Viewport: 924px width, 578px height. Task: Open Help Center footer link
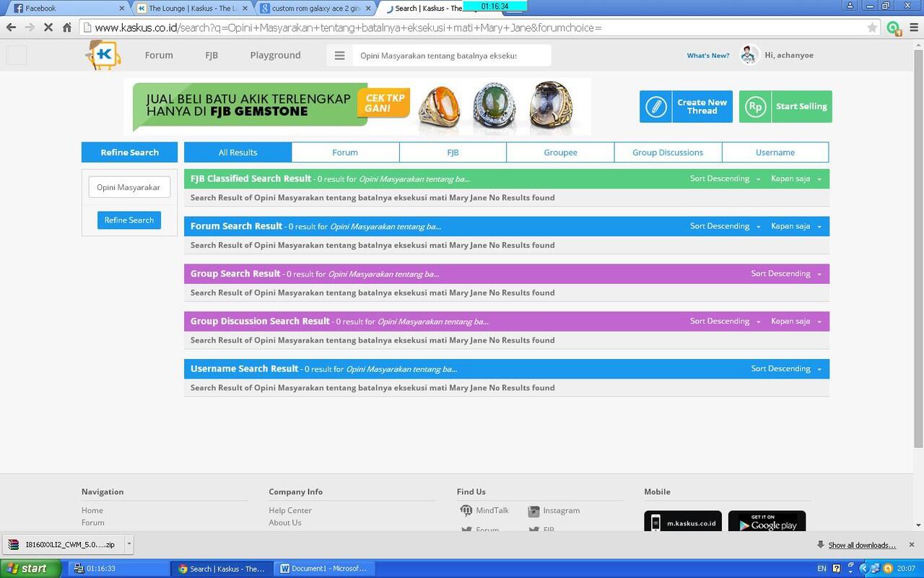pyautogui.click(x=290, y=511)
